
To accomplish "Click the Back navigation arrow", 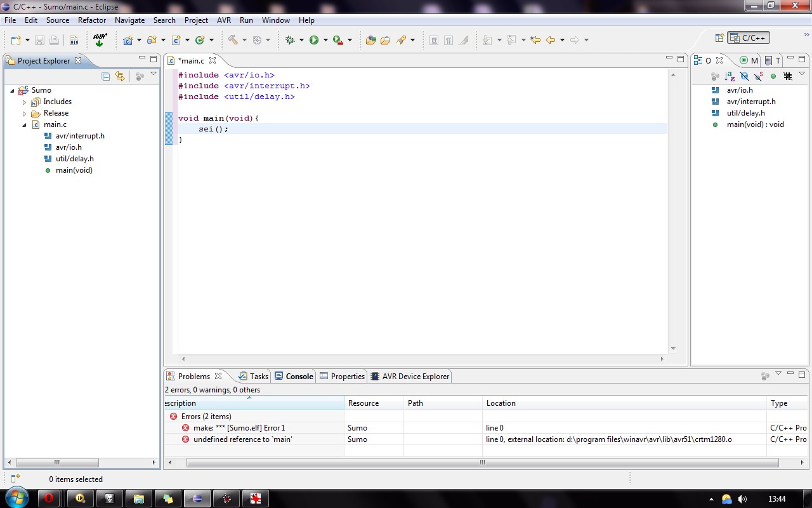I will click(551, 40).
